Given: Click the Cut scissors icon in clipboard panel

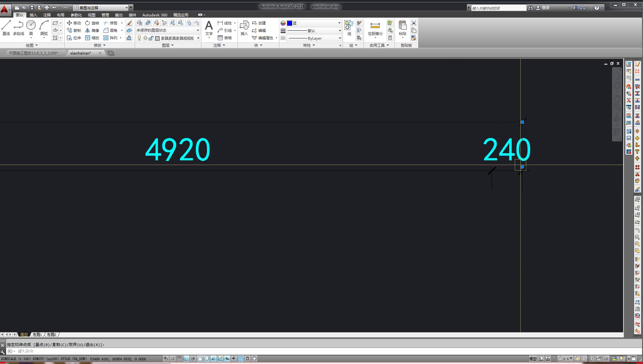Looking at the screenshot, I should 414,23.
